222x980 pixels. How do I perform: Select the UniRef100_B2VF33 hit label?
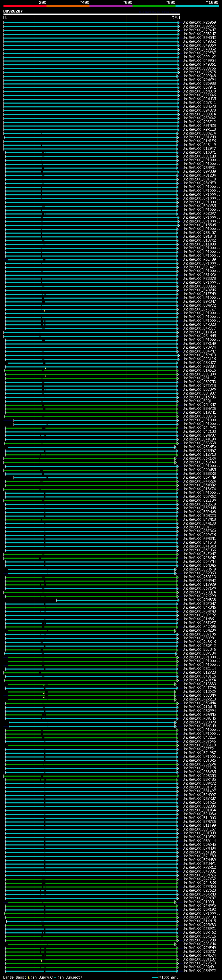click(x=199, y=917)
